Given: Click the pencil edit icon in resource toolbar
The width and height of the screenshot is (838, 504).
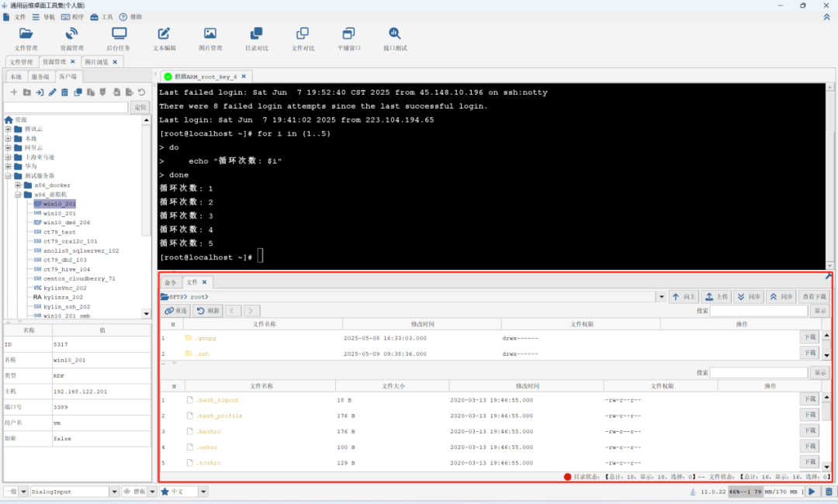Looking at the screenshot, I should coord(53,92).
